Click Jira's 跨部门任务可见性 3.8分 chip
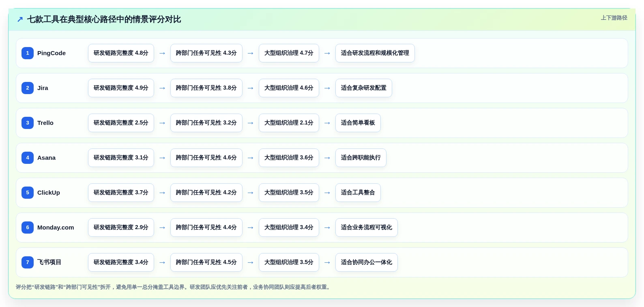Image resolution: width=644 pixels, height=307 pixels. point(206,88)
